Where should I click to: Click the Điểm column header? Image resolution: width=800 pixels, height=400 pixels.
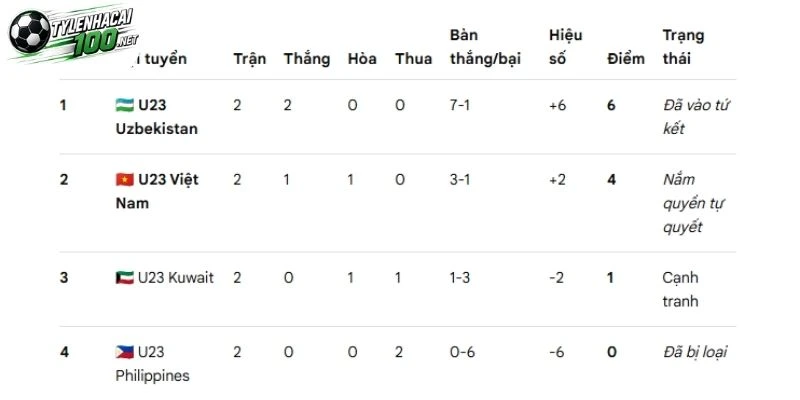626,59
